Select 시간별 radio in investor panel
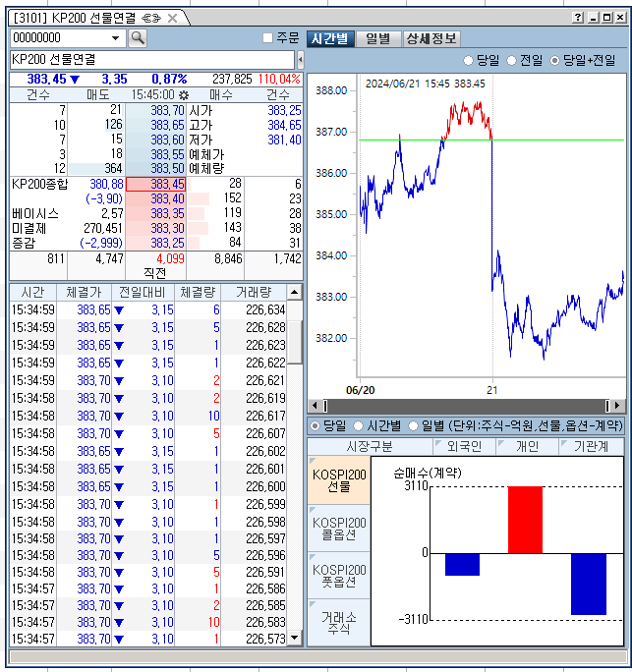 [x=358, y=426]
